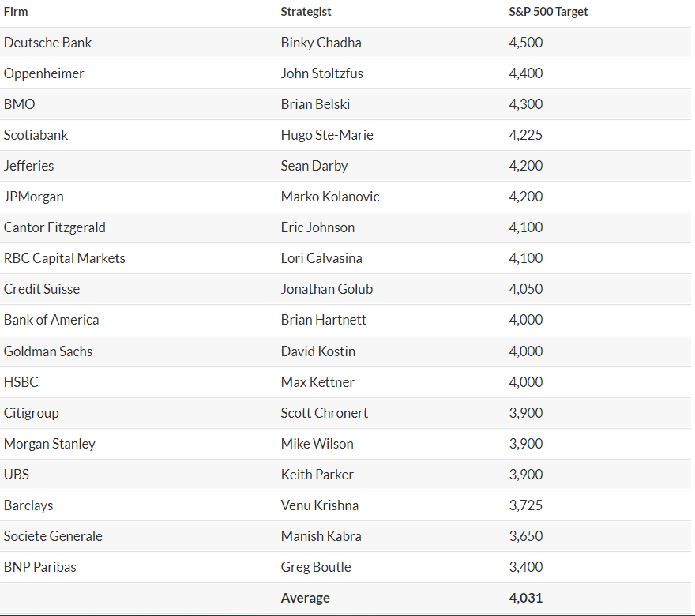Click the Firm column header
Image resolution: width=695 pixels, height=616 pixels.
pyautogui.click(x=16, y=12)
